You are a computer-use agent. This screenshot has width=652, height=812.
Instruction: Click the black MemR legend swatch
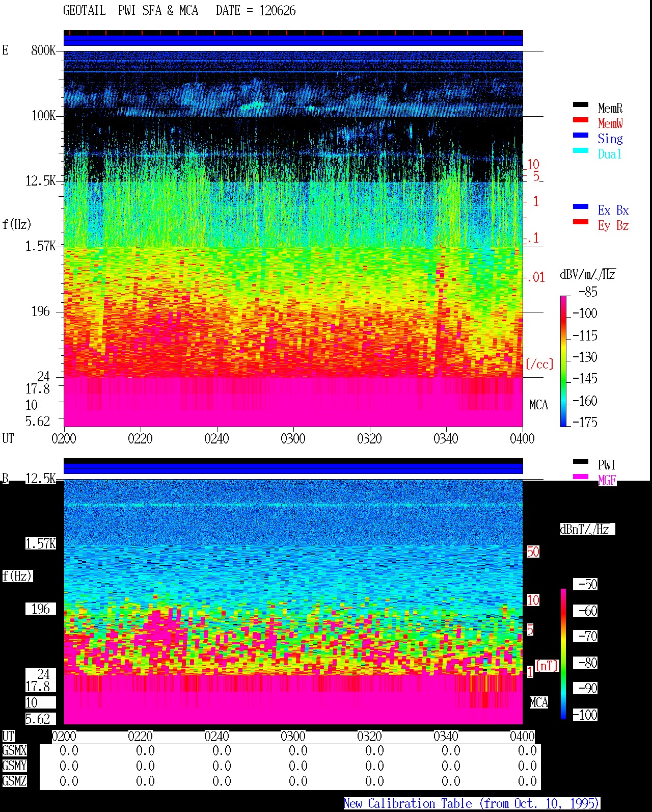coord(580,105)
